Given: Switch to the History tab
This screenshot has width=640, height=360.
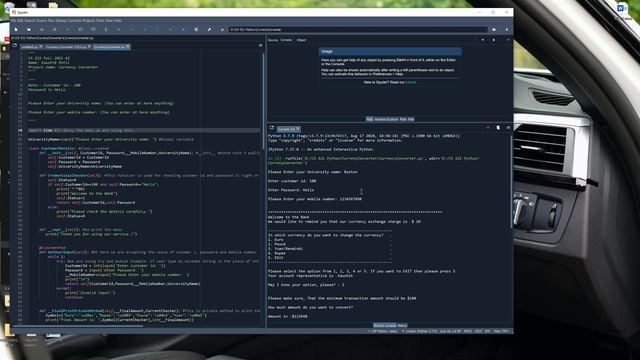Looking at the screenshot, I should 402,325.
